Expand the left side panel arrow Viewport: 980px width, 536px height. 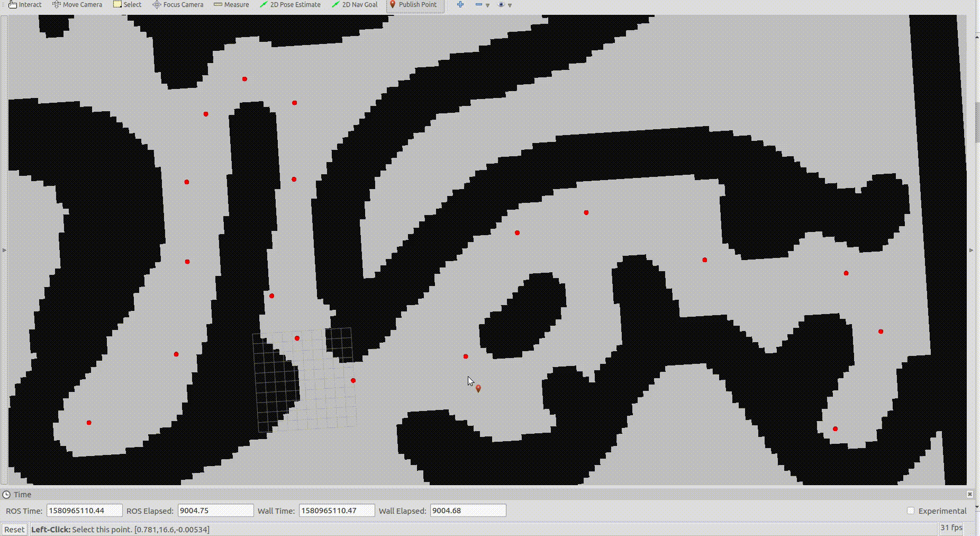click(4, 249)
